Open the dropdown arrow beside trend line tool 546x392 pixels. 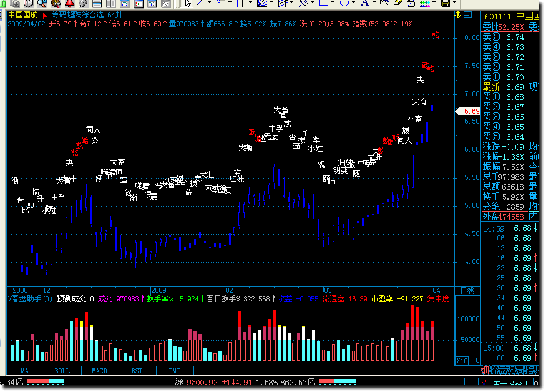209,2
